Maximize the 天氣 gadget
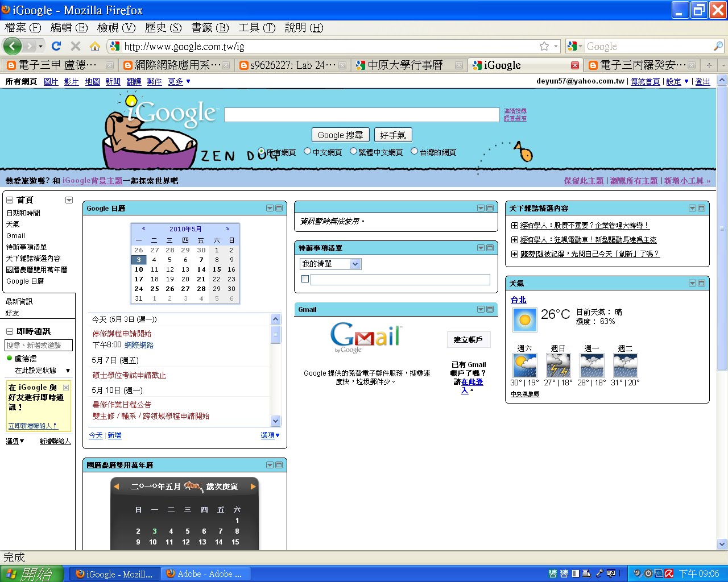 (701, 283)
